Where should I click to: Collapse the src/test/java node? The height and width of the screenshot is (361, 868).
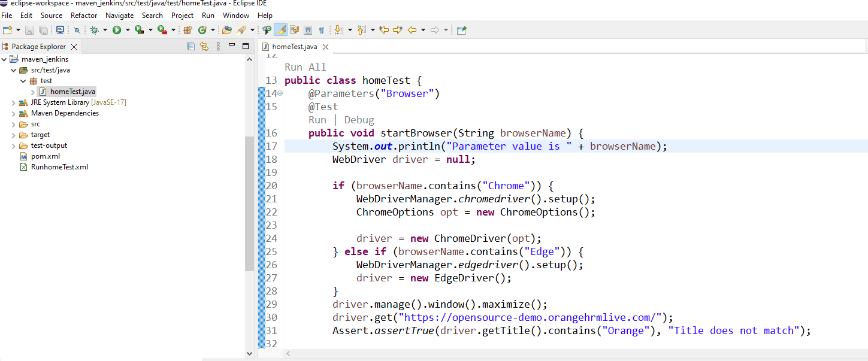[13, 70]
